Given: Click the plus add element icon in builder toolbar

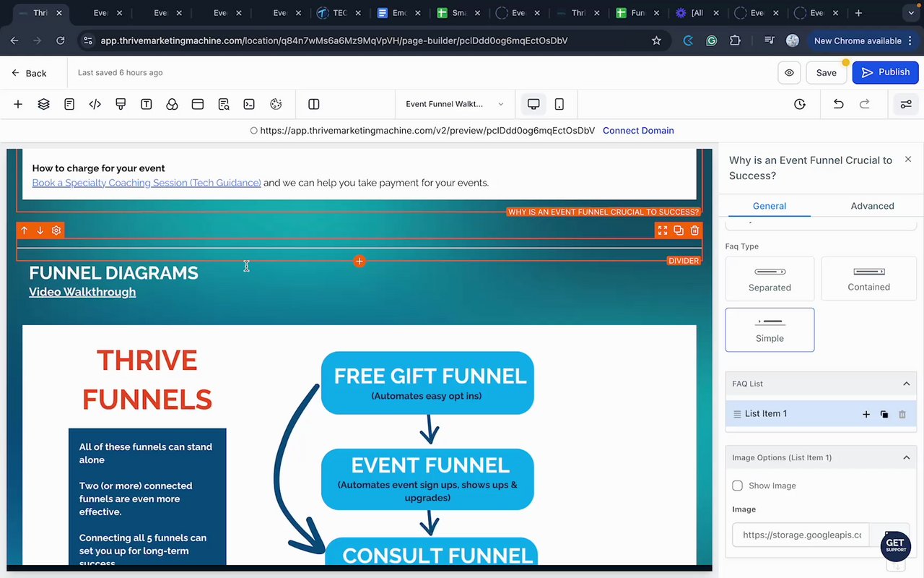Looking at the screenshot, I should (18, 104).
